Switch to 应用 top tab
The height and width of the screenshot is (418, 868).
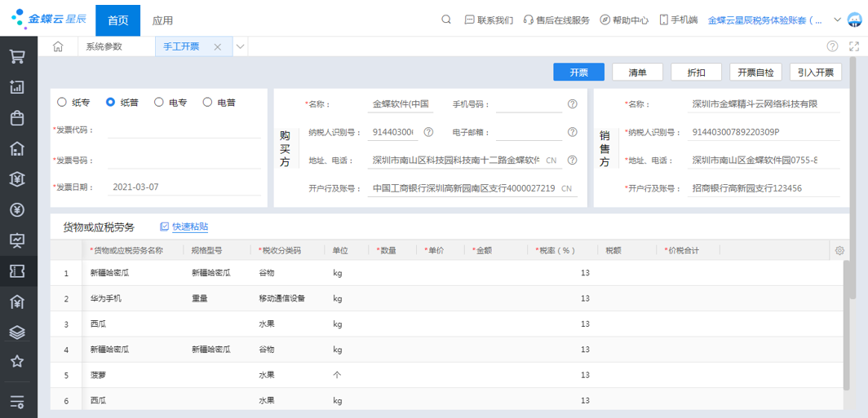(x=163, y=20)
